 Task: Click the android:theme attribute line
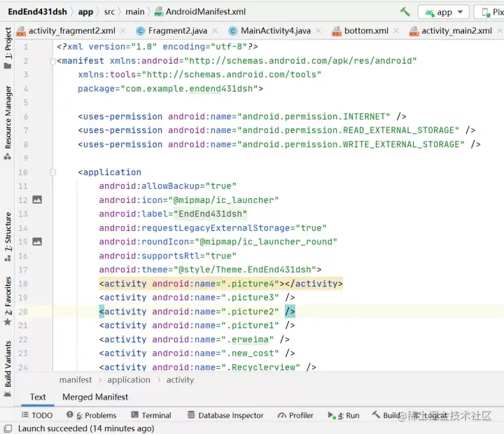coord(210,269)
